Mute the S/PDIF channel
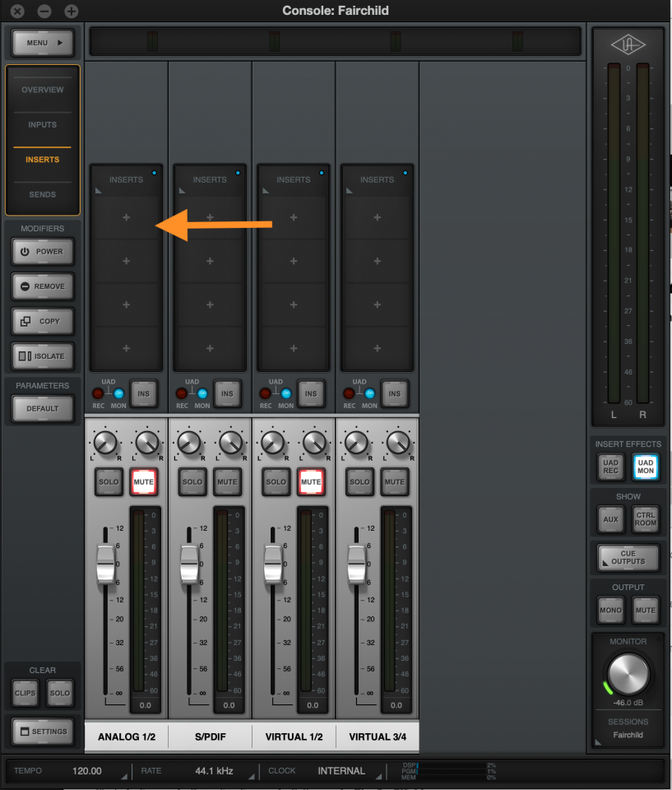Viewport: 672px width, 790px height. 227,481
